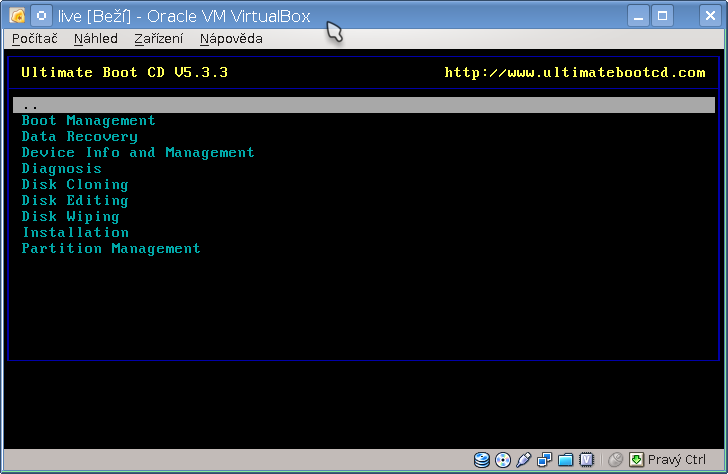Select Device Info and Management entry
This screenshot has width=728, height=474.
coord(138,152)
